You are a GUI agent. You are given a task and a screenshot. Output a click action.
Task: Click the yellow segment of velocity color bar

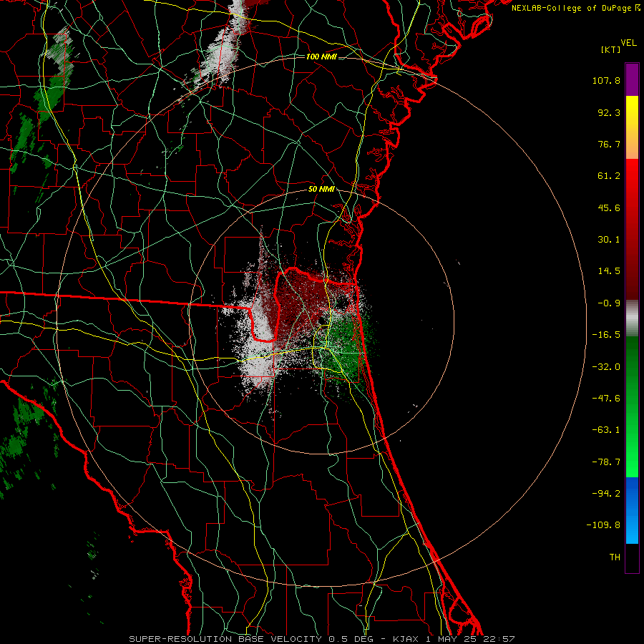632,127
